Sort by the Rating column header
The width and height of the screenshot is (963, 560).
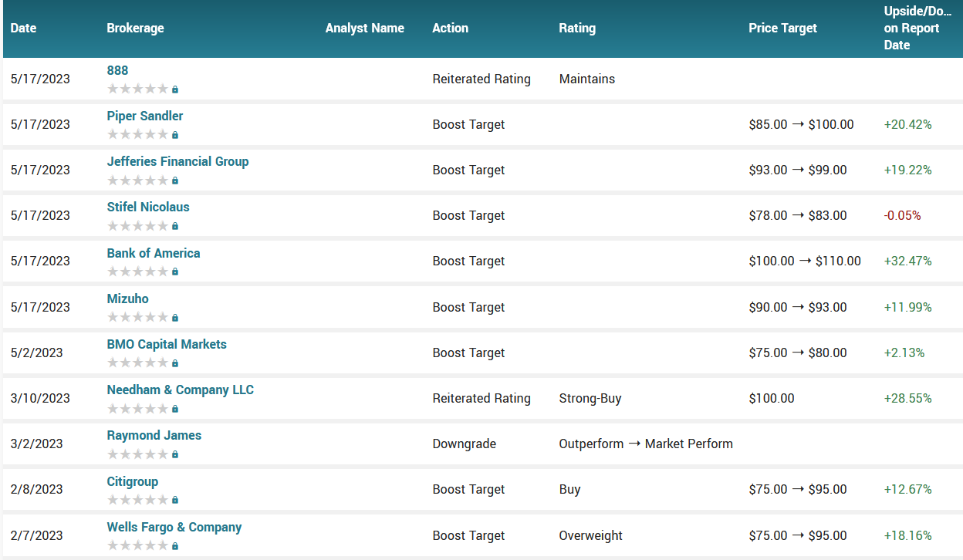(x=577, y=28)
